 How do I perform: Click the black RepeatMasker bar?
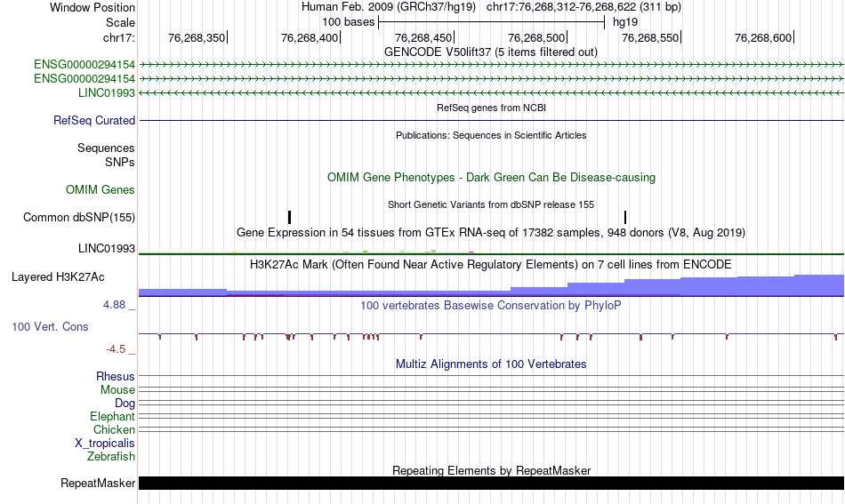pos(492,483)
